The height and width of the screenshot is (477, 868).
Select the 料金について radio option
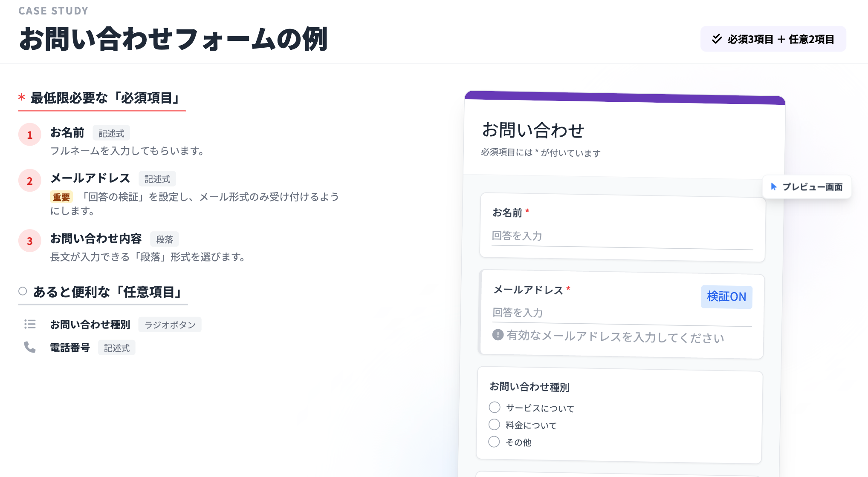[x=494, y=425]
